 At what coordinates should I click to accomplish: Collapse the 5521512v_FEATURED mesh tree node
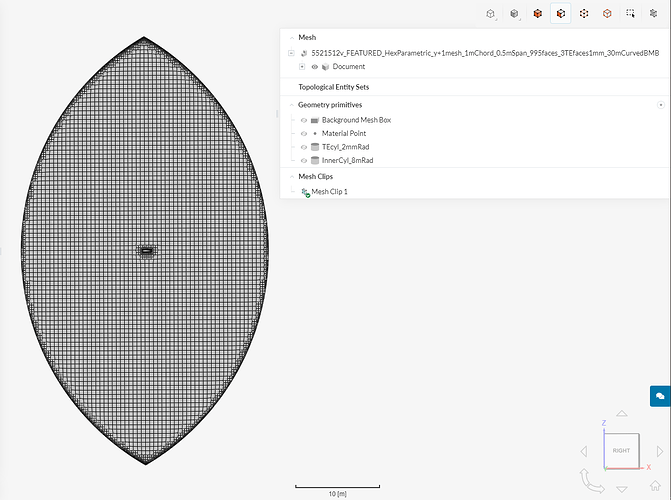[x=291, y=53]
